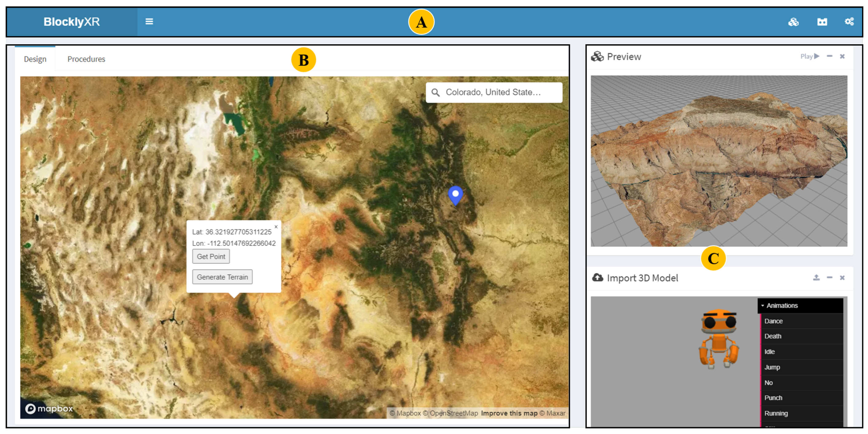Viewport: 868px width, 434px height.
Task: Collapse the Import 3D Model panel
Action: pos(829,277)
